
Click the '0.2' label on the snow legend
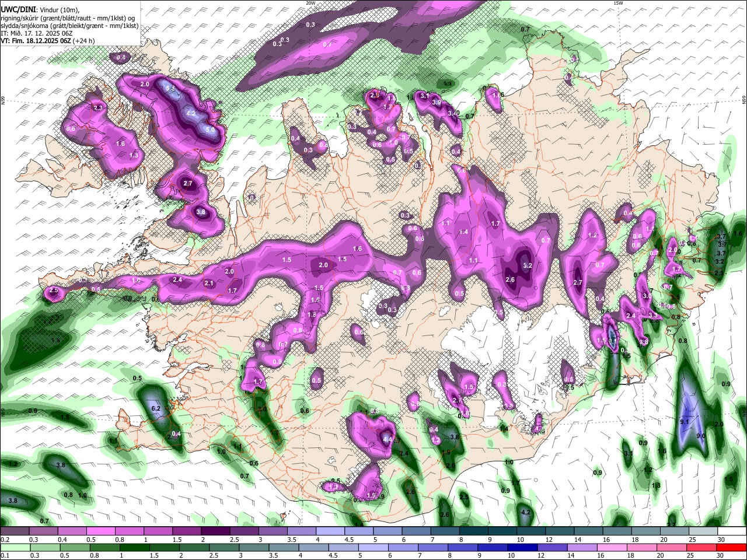[5, 540]
